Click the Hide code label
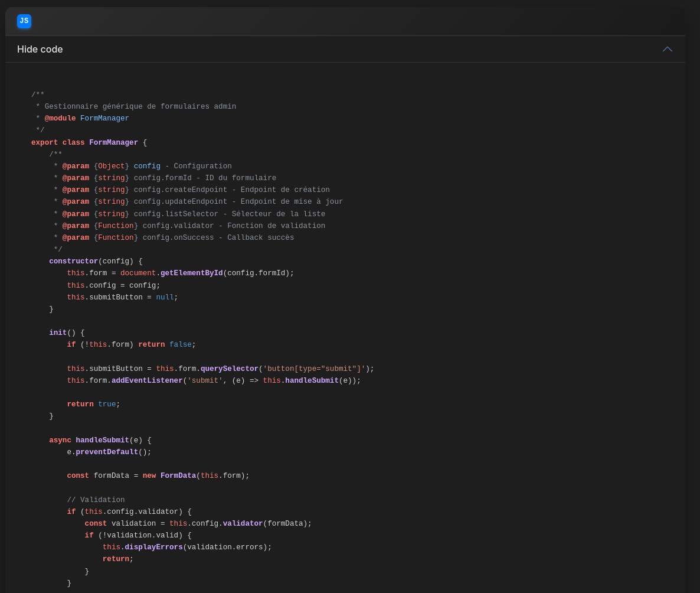700x593 pixels. pos(40,50)
